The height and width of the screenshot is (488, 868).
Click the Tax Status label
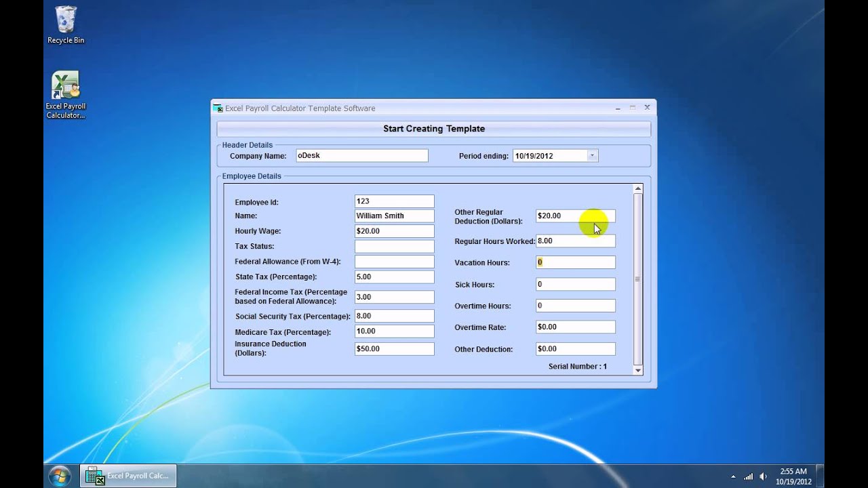point(254,247)
